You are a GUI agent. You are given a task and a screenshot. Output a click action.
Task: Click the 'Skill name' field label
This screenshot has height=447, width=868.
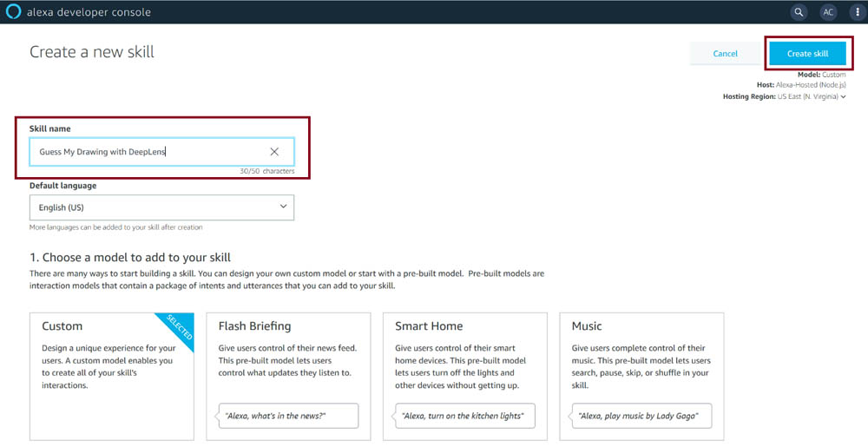[49, 128]
